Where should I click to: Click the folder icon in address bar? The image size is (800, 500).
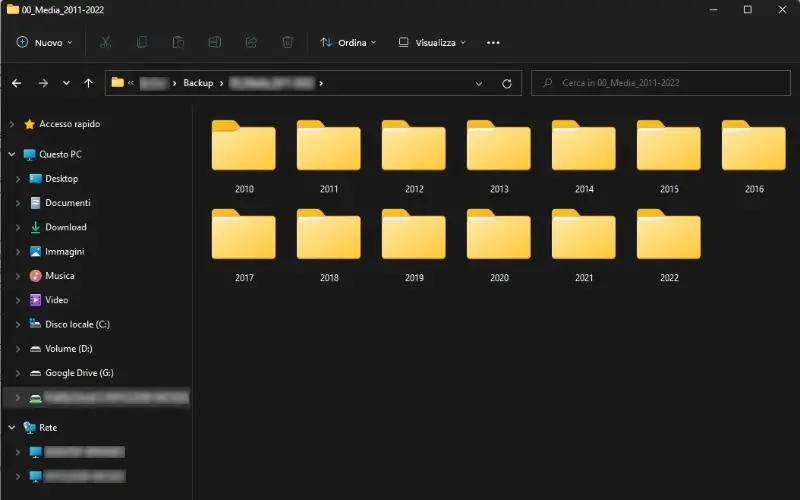pyautogui.click(x=117, y=82)
